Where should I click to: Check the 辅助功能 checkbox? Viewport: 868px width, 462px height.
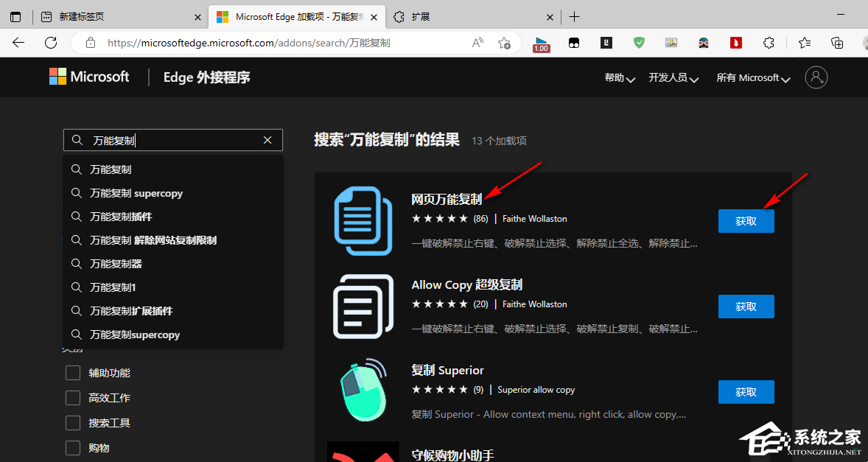pos(73,373)
